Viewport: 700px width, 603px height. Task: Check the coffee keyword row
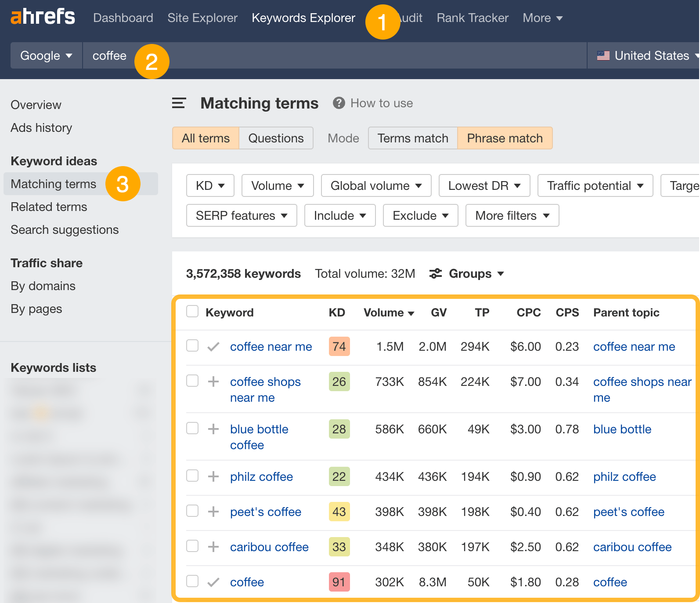click(x=192, y=581)
